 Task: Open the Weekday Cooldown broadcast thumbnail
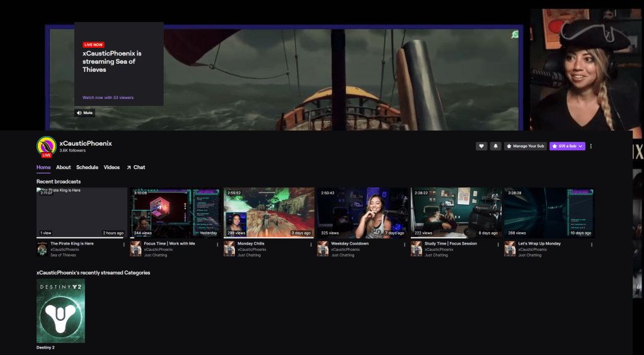(x=362, y=212)
